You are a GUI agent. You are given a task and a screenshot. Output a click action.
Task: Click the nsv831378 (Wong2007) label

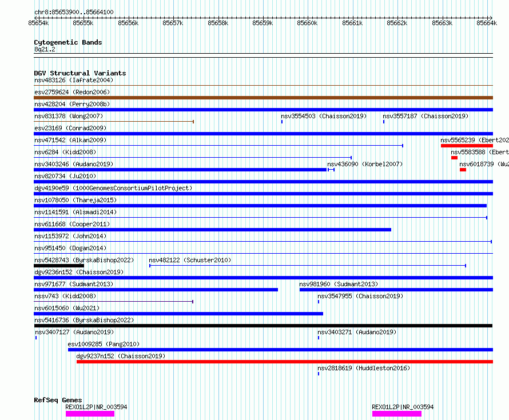[x=69, y=116]
